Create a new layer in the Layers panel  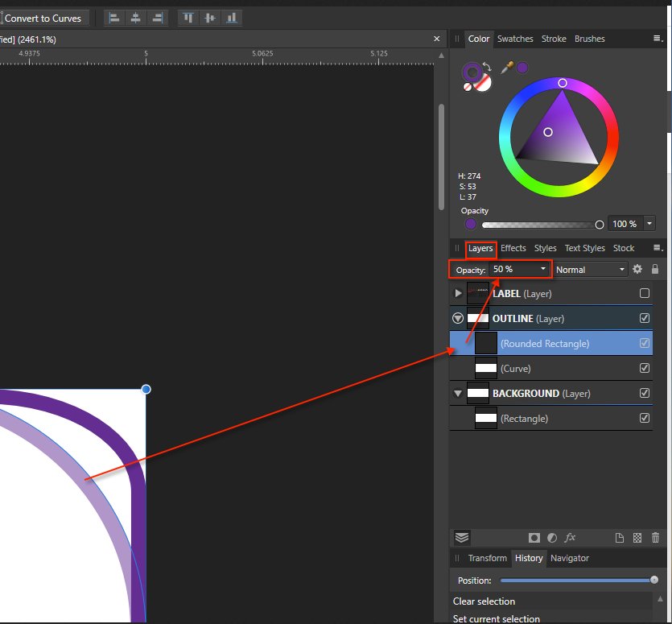coord(619,538)
